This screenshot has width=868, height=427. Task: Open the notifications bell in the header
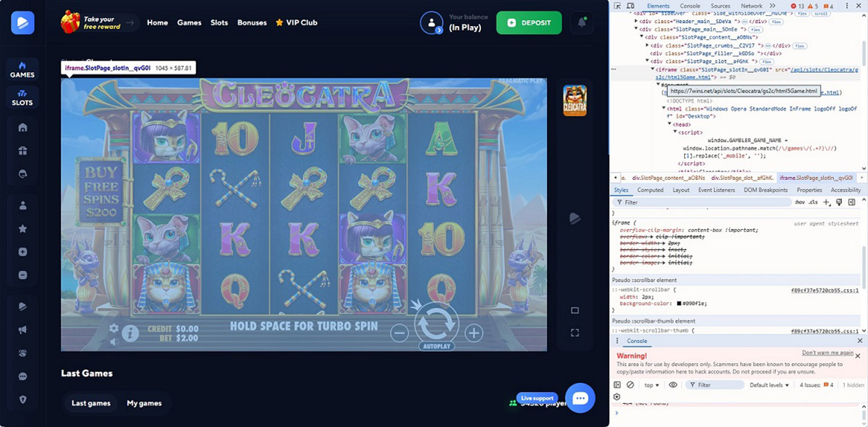582,22
